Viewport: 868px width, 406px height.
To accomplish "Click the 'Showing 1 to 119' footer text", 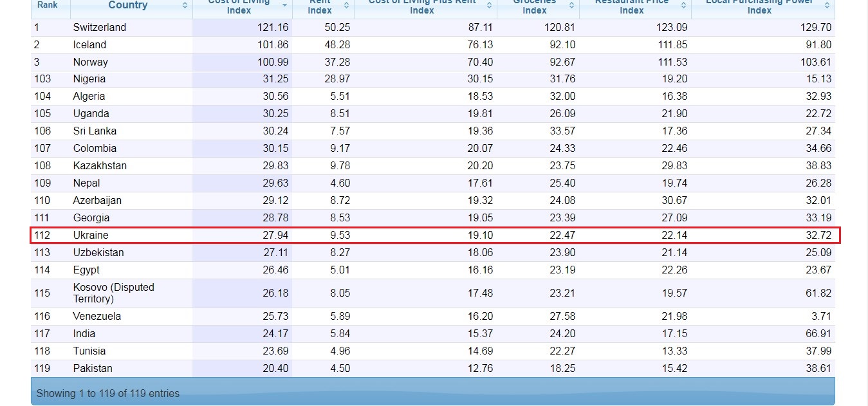I will (x=108, y=393).
